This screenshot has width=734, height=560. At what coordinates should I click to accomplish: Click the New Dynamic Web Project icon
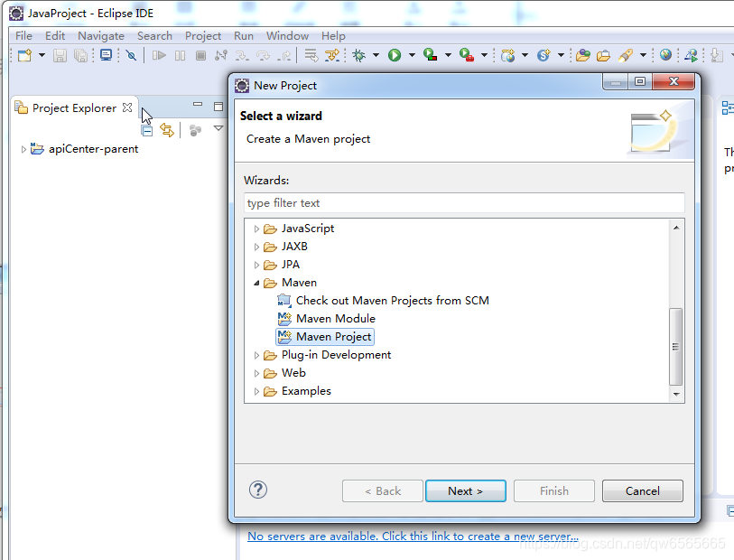coord(508,55)
